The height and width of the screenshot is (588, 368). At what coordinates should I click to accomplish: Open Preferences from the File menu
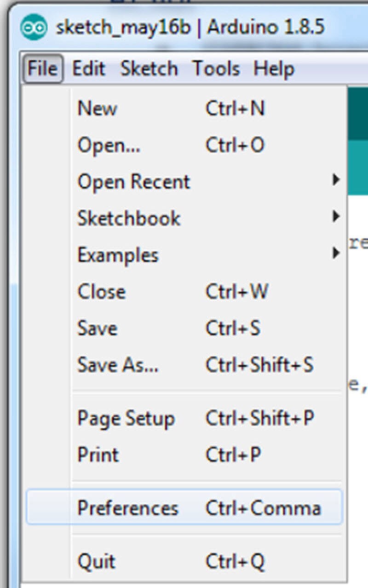click(128, 508)
